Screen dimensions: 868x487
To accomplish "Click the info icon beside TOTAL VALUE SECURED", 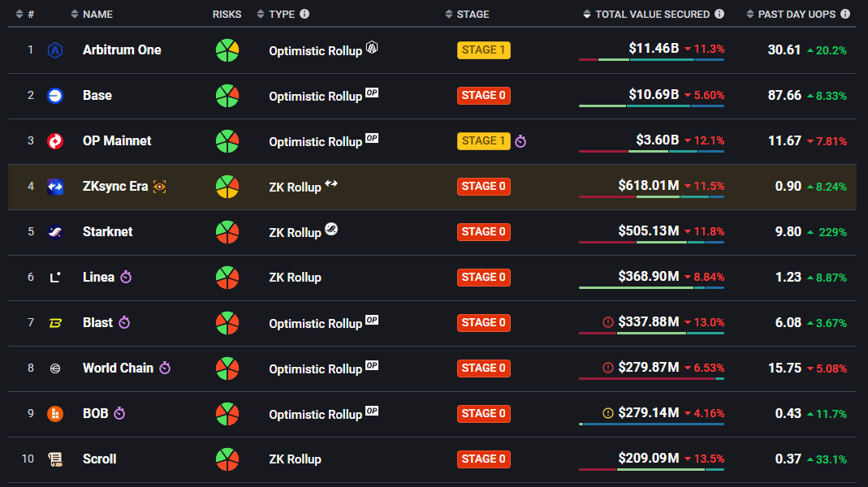I will (x=719, y=13).
